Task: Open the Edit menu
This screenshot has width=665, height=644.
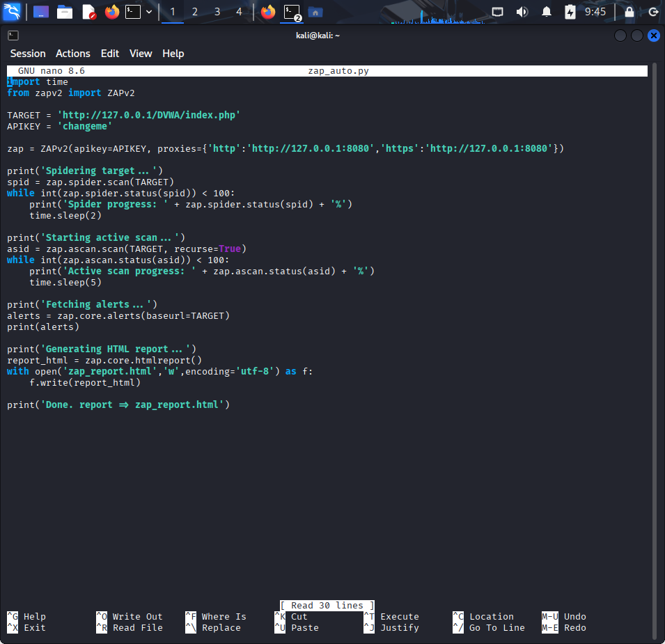Action: (x=110, y=54)
